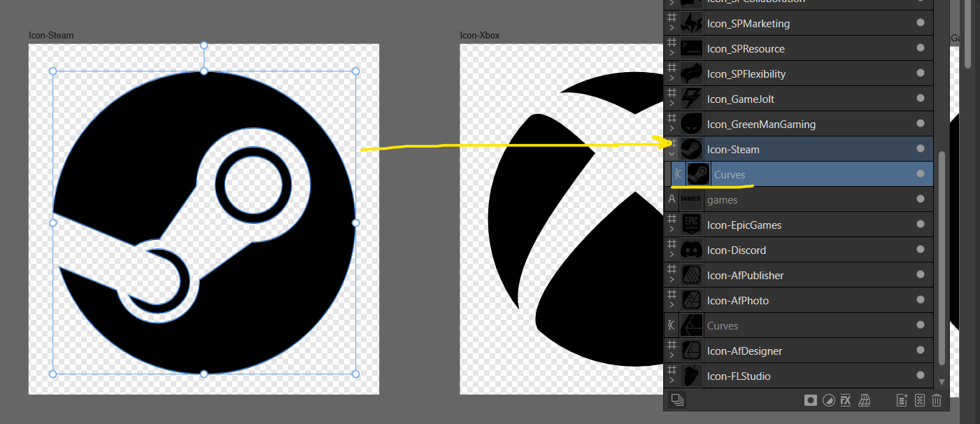This screenshot has width=980, height=424.
Task: Expand the Icon_SPFlexibility artboard
Action: [672, 79]
